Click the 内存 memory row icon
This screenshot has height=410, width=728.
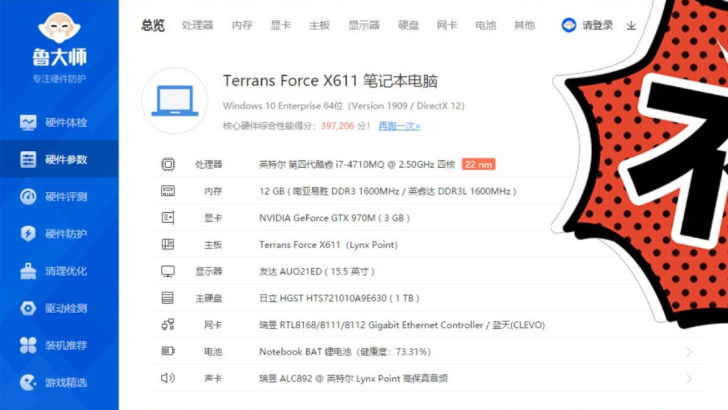tap(168, 191)
